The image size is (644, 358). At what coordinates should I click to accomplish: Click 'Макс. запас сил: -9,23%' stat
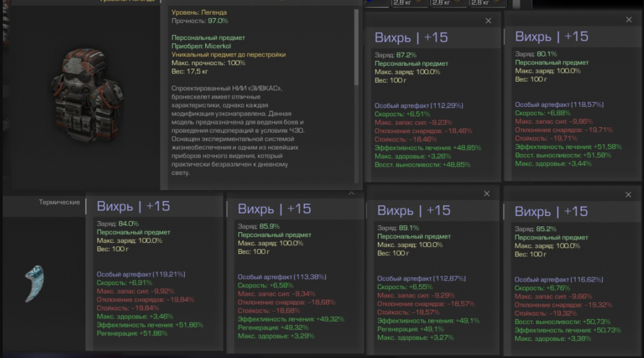tap(413, 122)
